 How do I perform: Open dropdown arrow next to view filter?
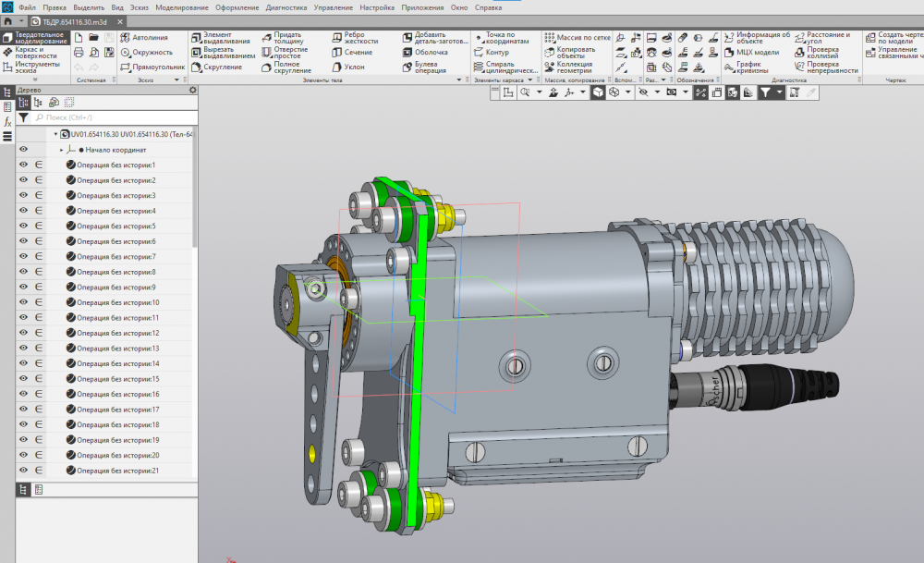pyautogui.click(x=780, y=92)
